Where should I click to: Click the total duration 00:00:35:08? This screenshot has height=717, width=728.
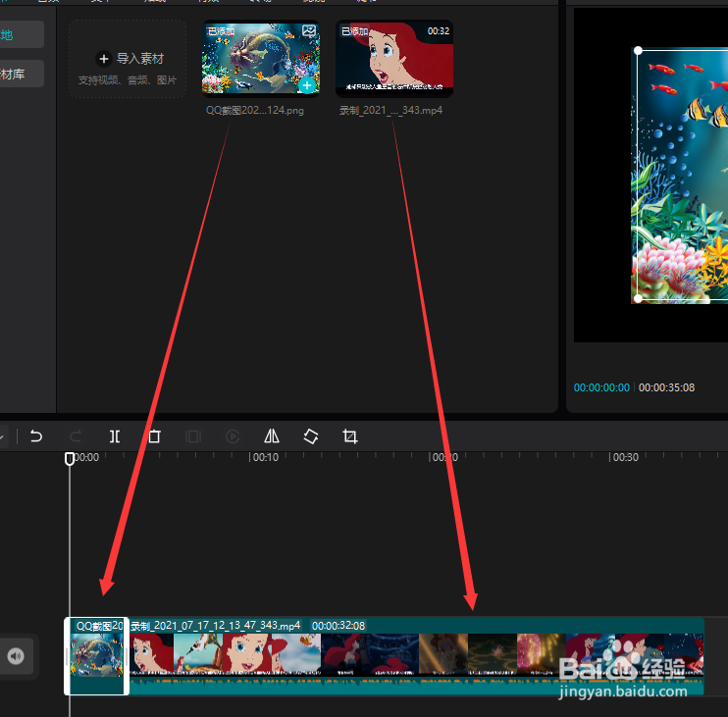667,387
